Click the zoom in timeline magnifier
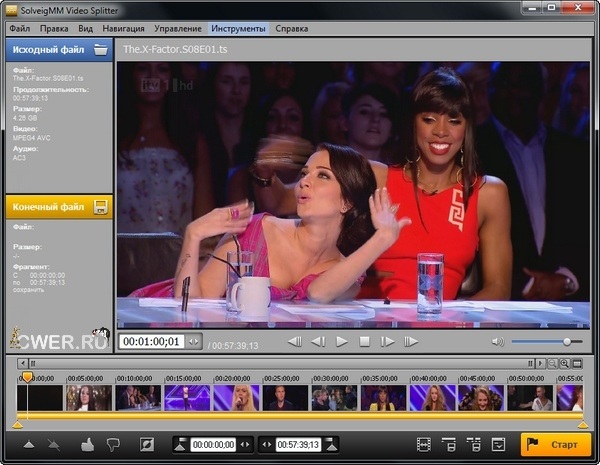 (x=566, y=363)
